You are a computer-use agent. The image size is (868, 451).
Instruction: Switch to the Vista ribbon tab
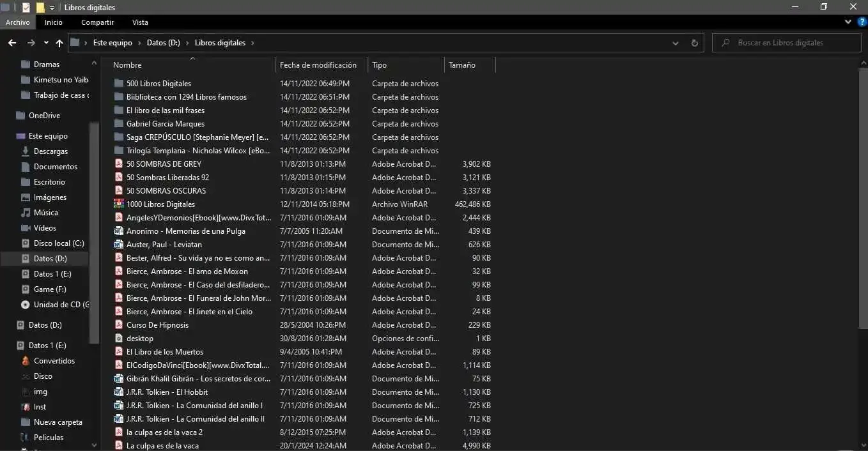pyautogui.click(x=140, y=22)
